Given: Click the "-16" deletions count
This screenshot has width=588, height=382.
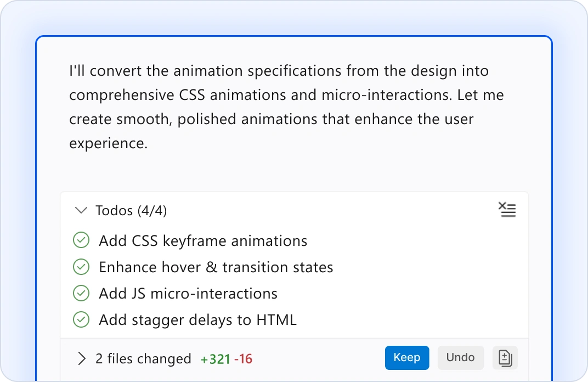Looking at the screenshot, I should (242, 358).
